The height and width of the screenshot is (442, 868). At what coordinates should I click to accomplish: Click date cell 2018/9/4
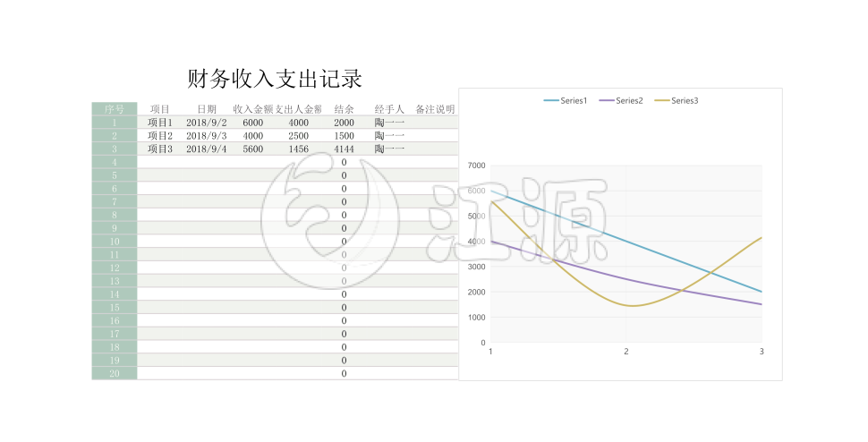point(207,149)
